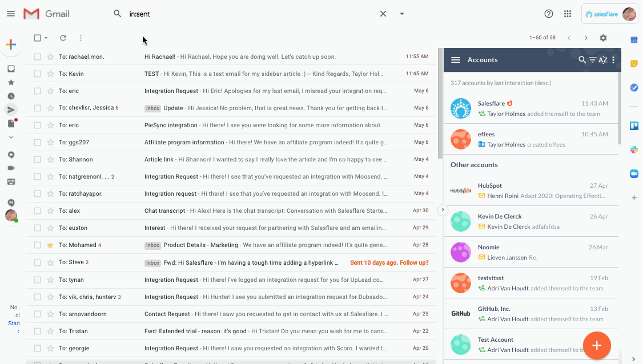Screen dimensions: 643x364
Task: Open the Google apps grid icon
Action: point(568,14)
